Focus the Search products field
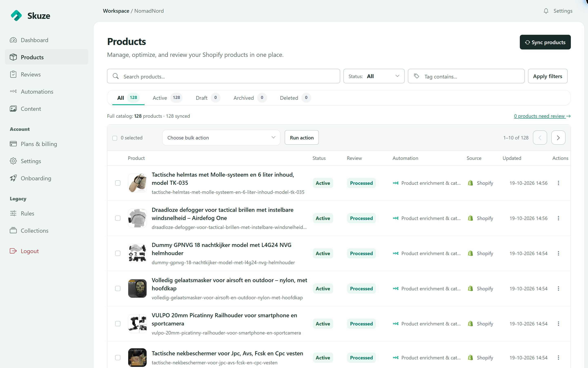The image size is (588, 368). [223, 76]
